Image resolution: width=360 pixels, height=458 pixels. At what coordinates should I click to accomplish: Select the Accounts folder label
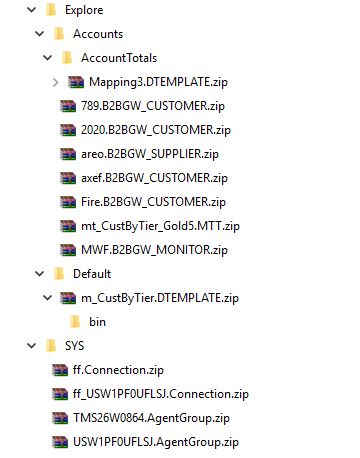pos(98,34)
